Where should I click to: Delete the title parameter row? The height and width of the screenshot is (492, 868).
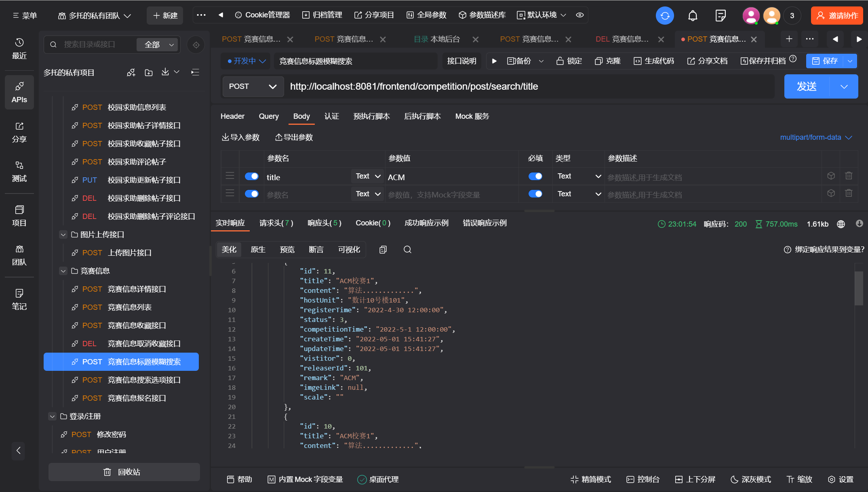tap(849, 176)
